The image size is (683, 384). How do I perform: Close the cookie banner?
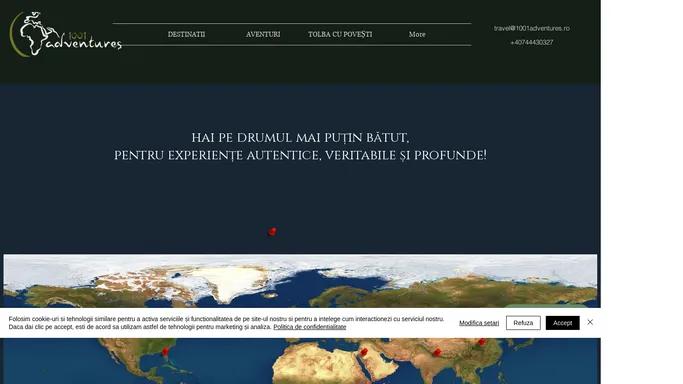tap(590, 322)
